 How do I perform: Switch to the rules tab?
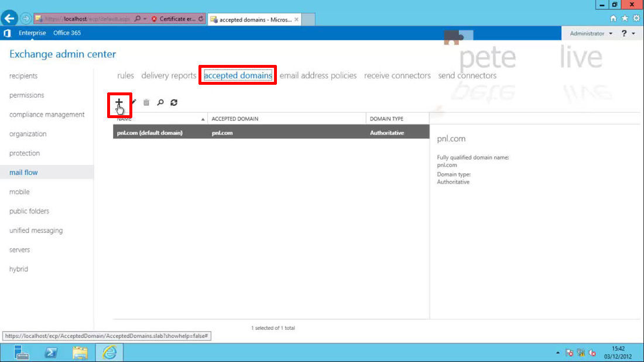pyautogui.click(x=125, y=75)
